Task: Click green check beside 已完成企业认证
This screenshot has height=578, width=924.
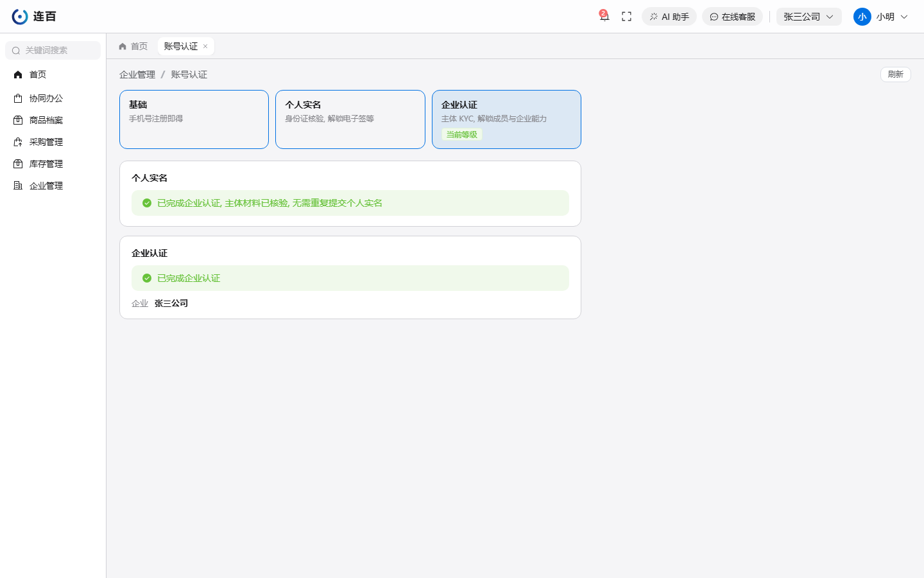Action: 147,278
